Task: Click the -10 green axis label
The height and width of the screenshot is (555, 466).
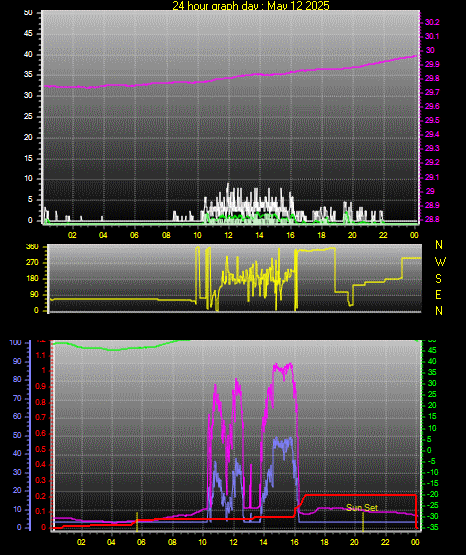Action: coord(432,472)
